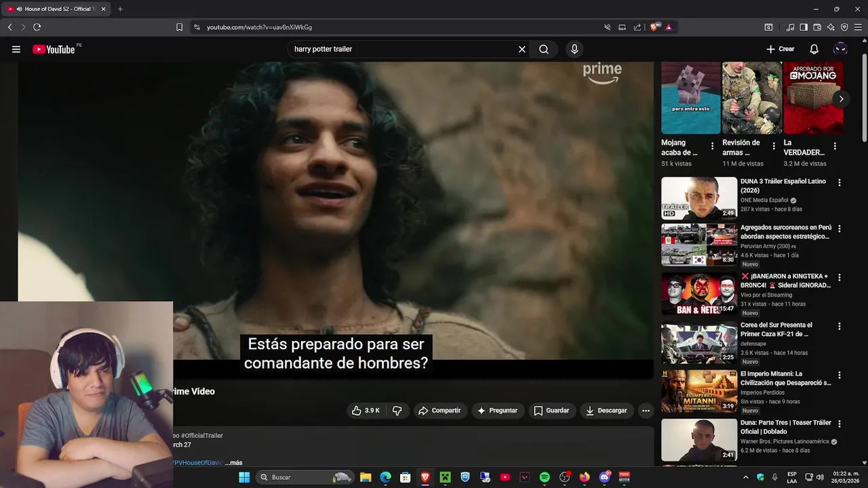Open the Crear upload menu
The width and height of the screenshot is (868, 488).
[x=780, y=49]
